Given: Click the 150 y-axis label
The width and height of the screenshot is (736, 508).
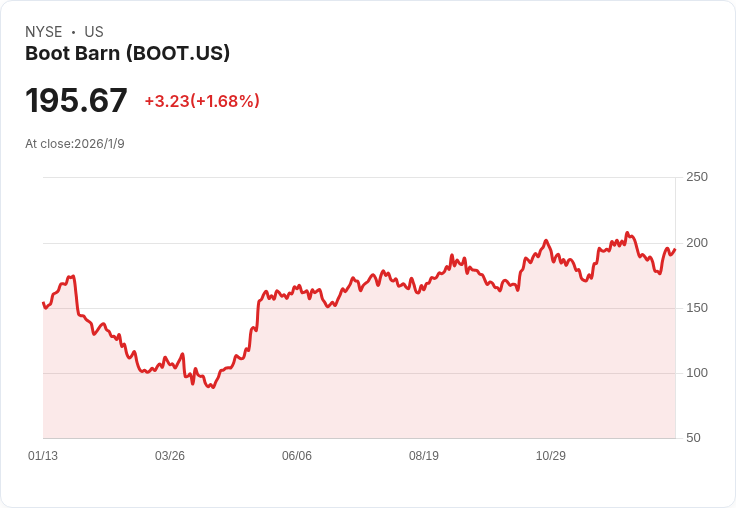Looking at the screenshot, I should 697,308.
